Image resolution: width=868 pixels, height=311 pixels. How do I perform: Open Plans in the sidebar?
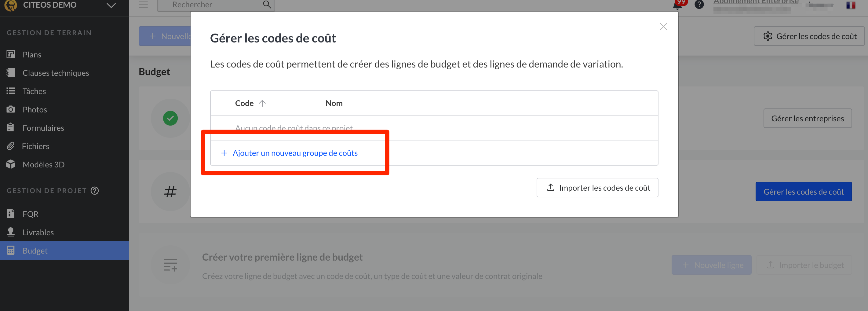tap(32, 55)
